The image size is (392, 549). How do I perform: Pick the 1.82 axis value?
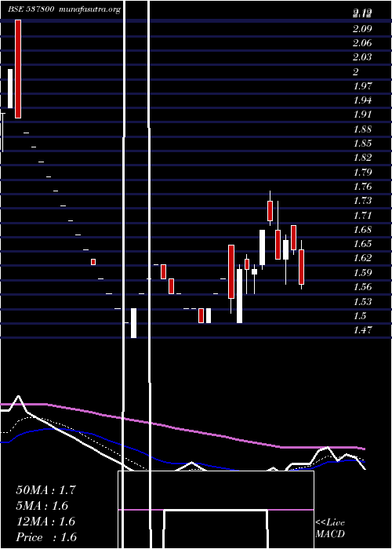click(x=362, y=157)
